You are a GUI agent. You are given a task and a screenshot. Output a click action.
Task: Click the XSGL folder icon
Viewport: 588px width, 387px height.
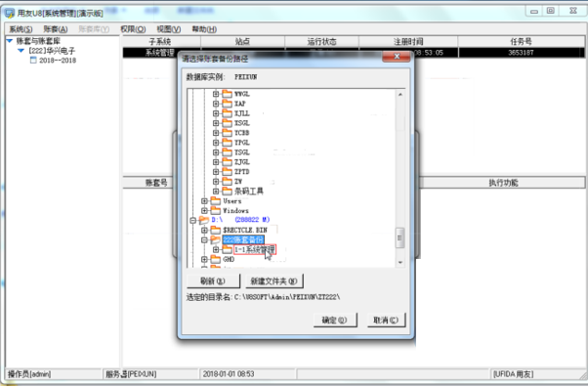pyautogui.click(x=227, y=123)
